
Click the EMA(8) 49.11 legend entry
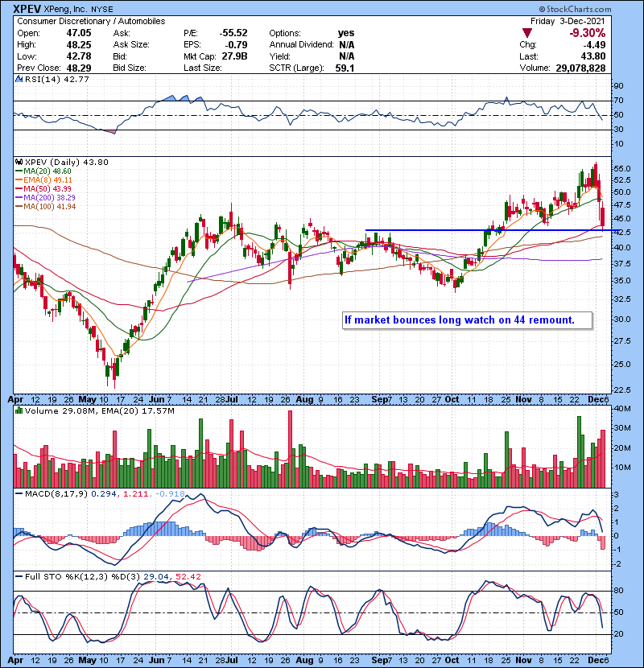44,180
